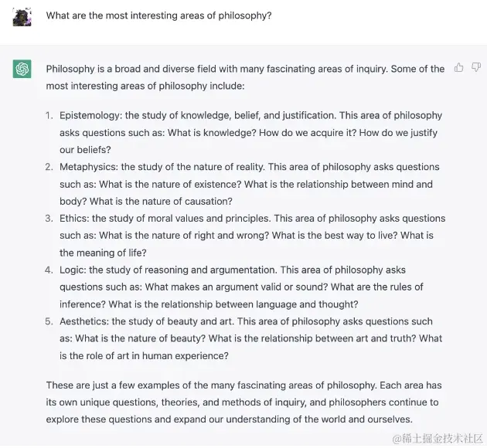Click the thumbs down icon

pos(476,67)
